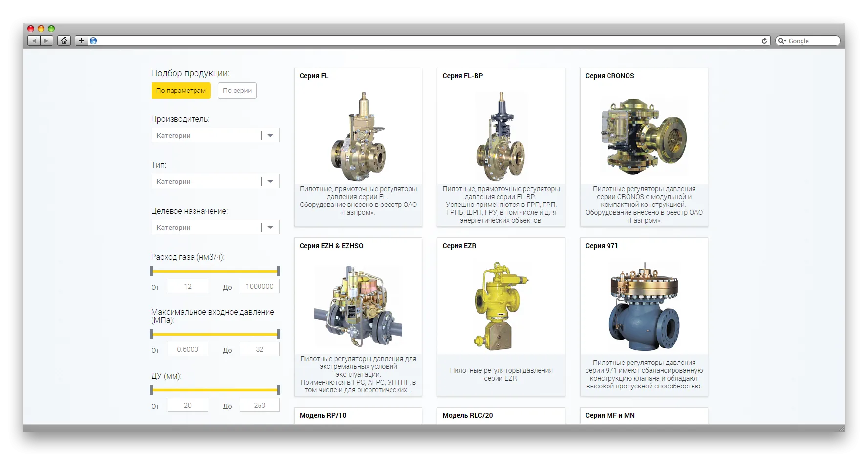Image resolution: width=868 pixels, height=455 pixels.
Task: Select the 'По параметрам' filter tab
Action: (x=181, y=91)
